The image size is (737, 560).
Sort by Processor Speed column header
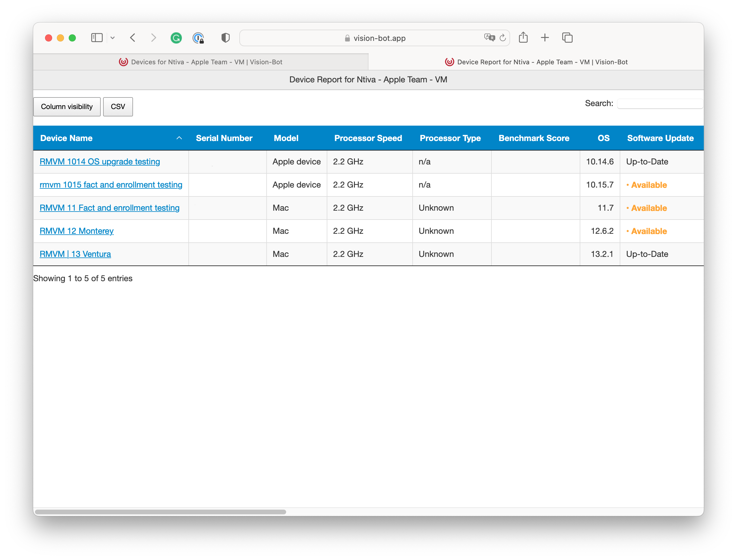tap(369, 138)
